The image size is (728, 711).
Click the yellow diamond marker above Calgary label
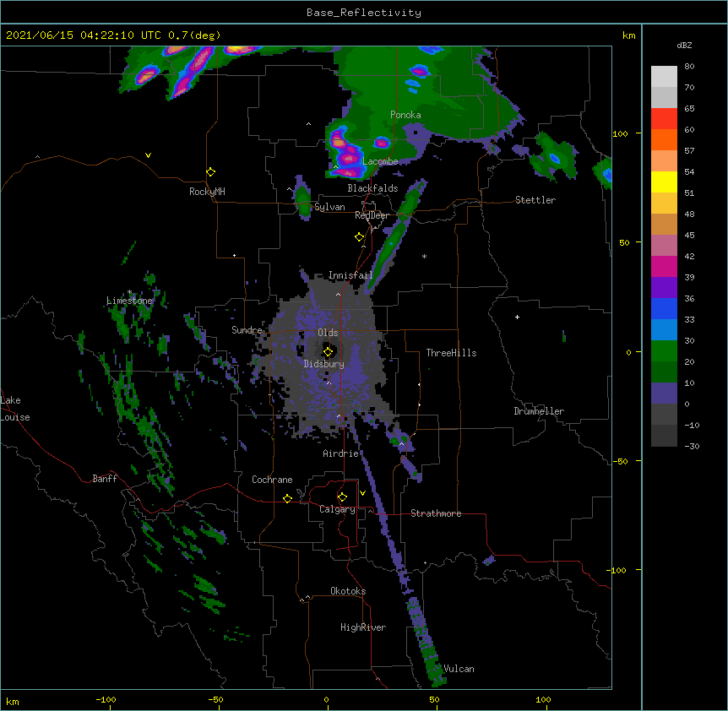click(342, 497)
